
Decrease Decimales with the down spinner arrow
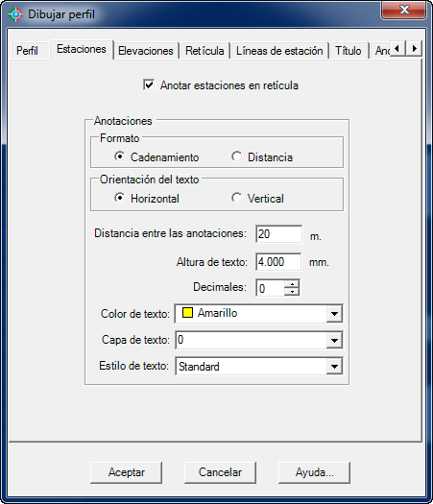pos(292,292)
